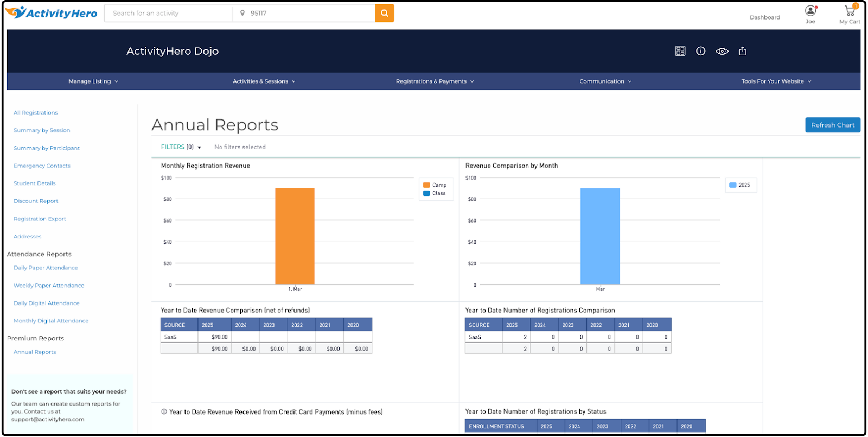The width and height of the screenshot is (868, 437).
Task: Open Registration Export link
Action: [40, 219]
